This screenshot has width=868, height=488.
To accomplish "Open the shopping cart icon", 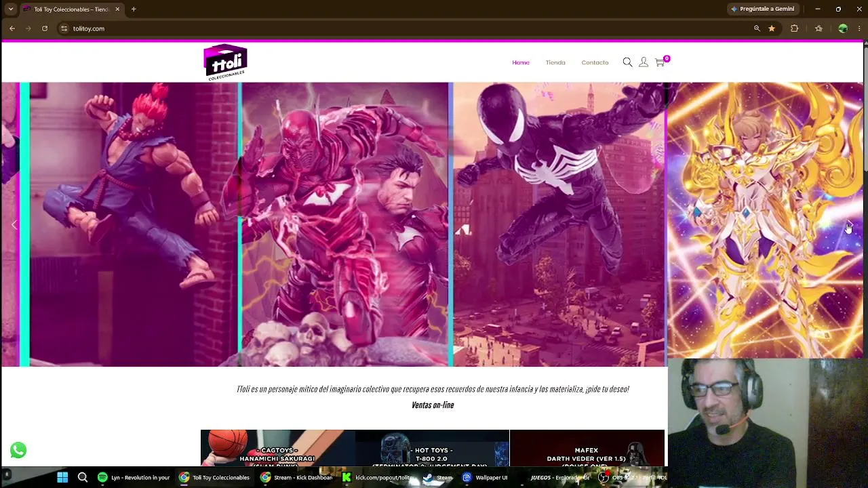I will [660, 62].
